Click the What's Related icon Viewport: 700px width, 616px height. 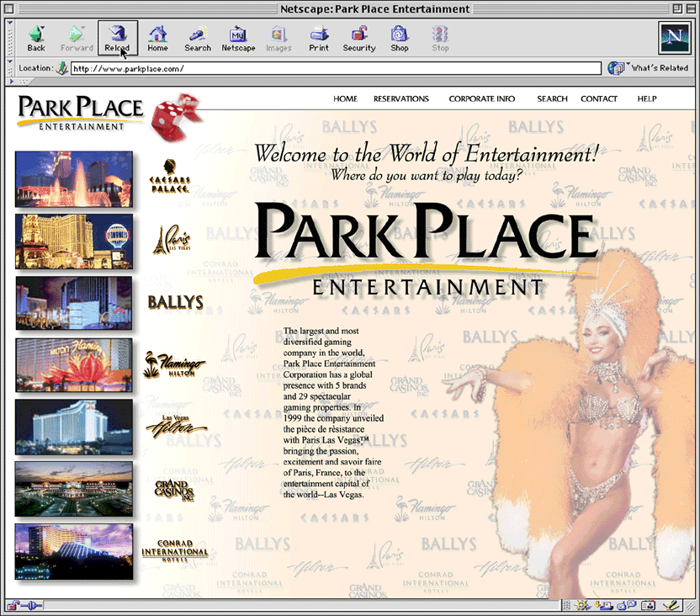coord(616,68)
